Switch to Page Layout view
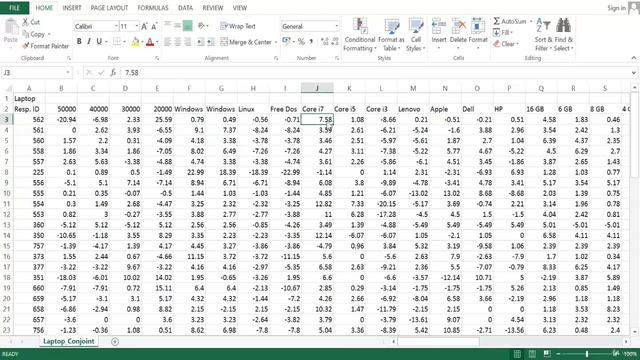 tap(532, 353)
